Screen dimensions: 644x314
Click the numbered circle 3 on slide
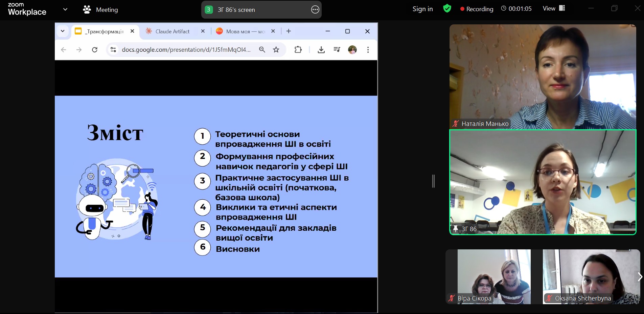(203, 181)
